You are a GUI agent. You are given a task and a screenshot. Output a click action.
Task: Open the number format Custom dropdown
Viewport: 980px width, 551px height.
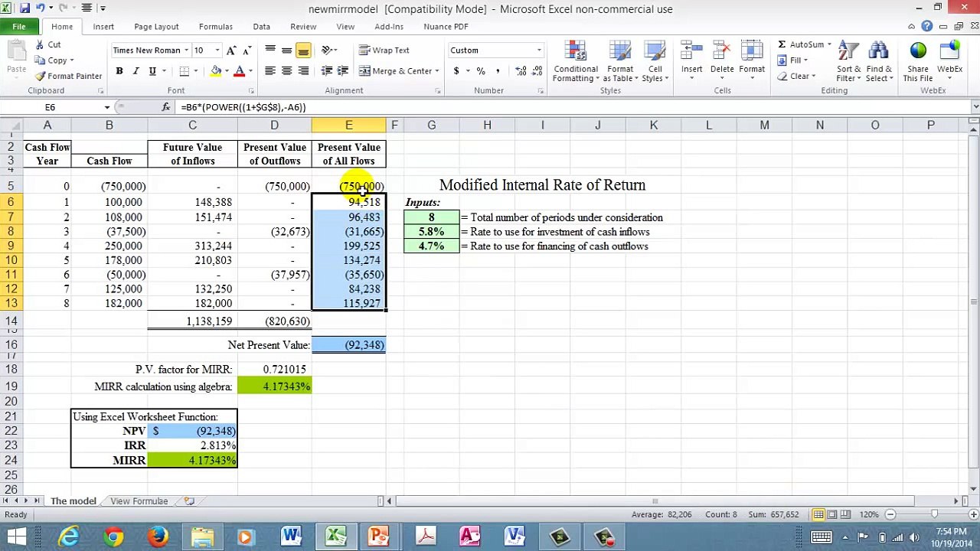pyautogui.click(x=539, y=51)
